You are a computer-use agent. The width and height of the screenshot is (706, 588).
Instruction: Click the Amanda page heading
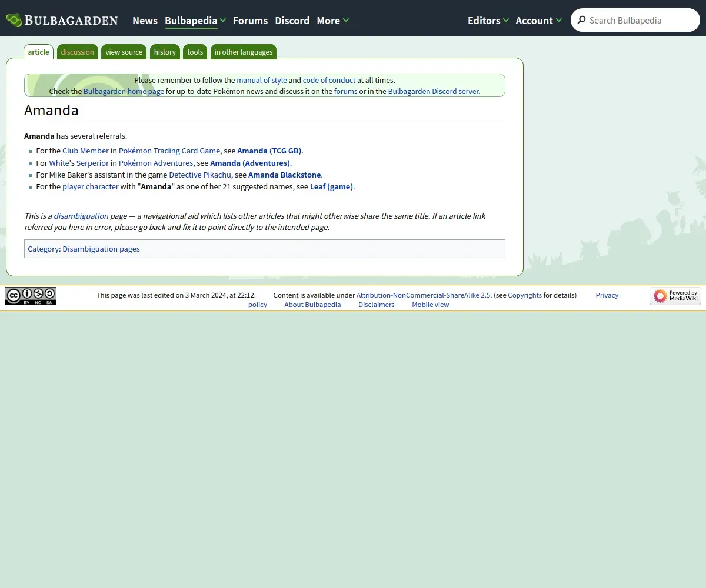click(51, 110)
